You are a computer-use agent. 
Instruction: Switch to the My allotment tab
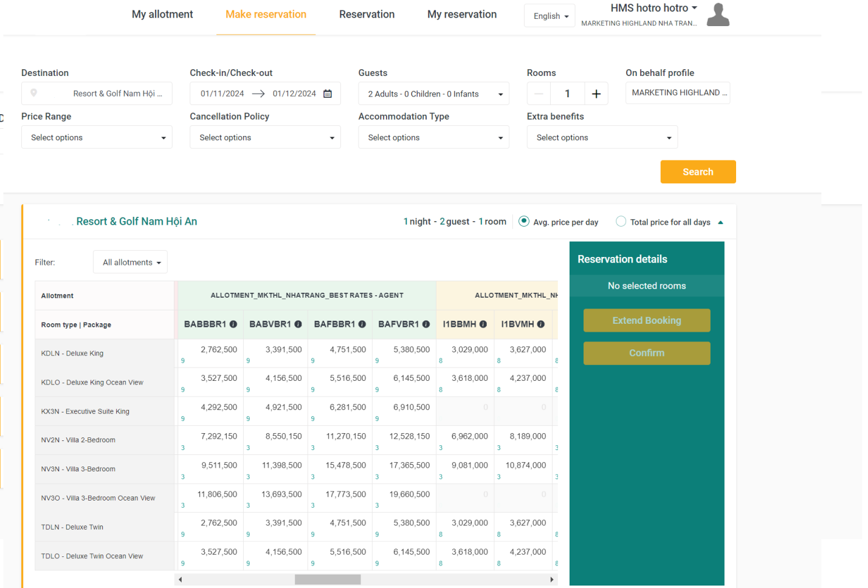162,15
